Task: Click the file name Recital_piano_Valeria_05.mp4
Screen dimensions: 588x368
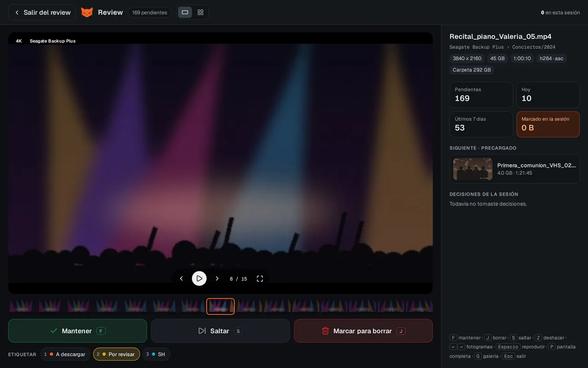Action: 500,36
